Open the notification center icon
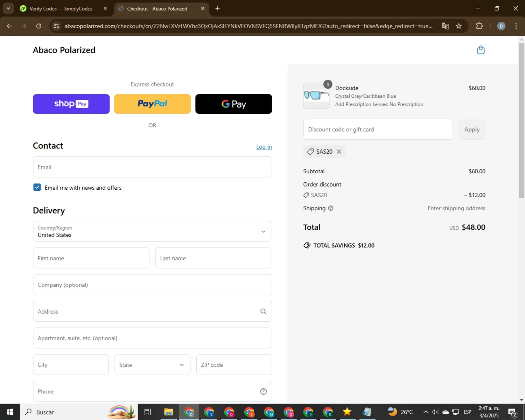The height and width of the screenshot is (420, 525). coord(512,412)
